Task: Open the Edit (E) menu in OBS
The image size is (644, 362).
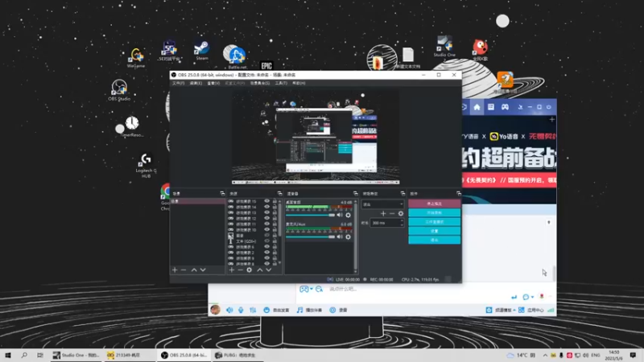Action: point(196,84)
